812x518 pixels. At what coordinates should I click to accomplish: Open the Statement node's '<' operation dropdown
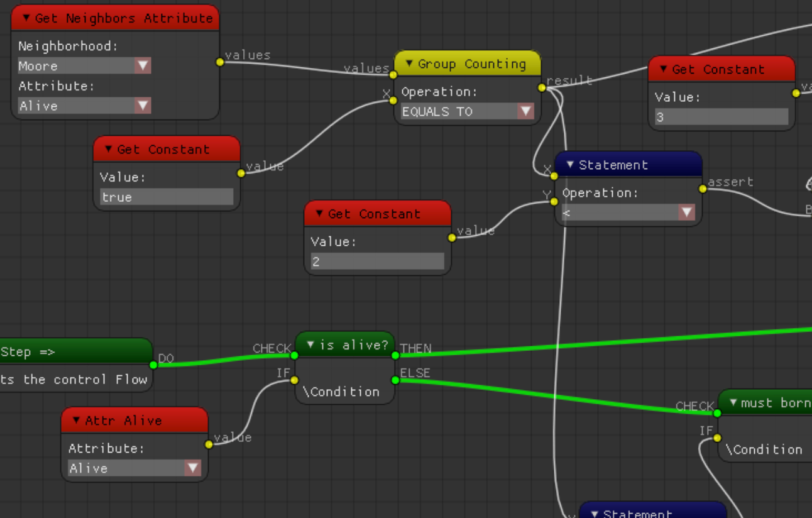(x=686, y=213)
